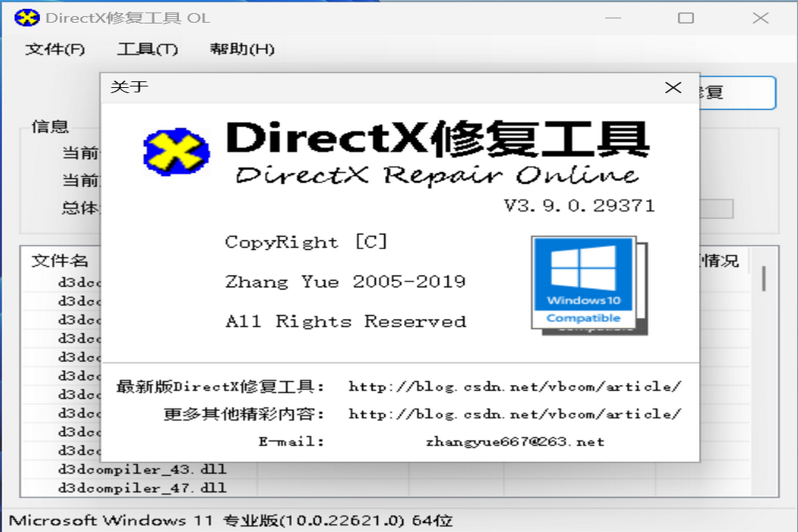This screenshot has width=798, height=532.
Task: Close the 关于 About dialog
Action: pyautogui.click(x=673, y=87)
